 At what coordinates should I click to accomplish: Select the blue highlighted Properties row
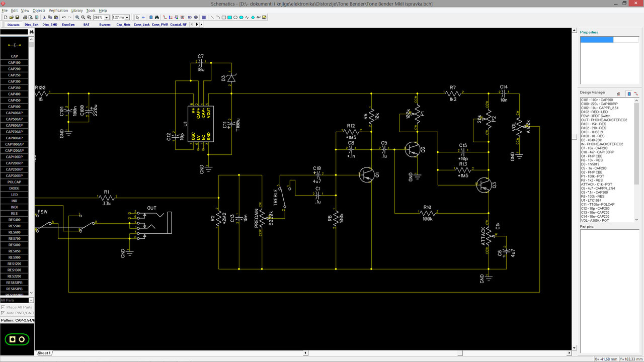pos(597,39)
